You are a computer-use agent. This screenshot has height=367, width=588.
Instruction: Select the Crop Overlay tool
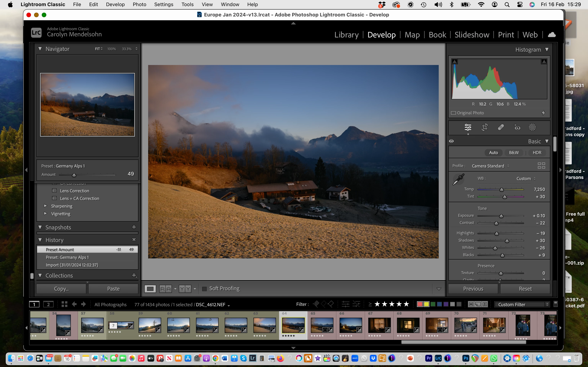coord(484,127)
